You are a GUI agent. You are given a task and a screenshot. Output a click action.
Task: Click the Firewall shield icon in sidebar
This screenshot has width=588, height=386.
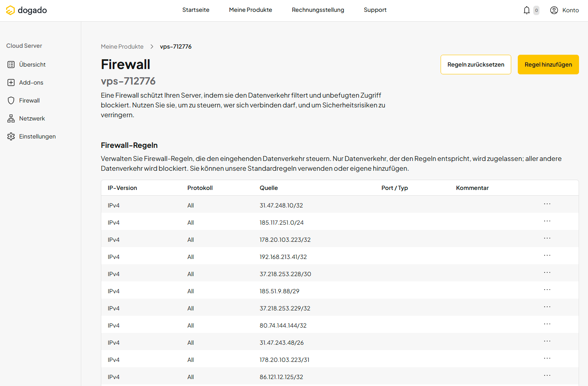tap(11, 100)
